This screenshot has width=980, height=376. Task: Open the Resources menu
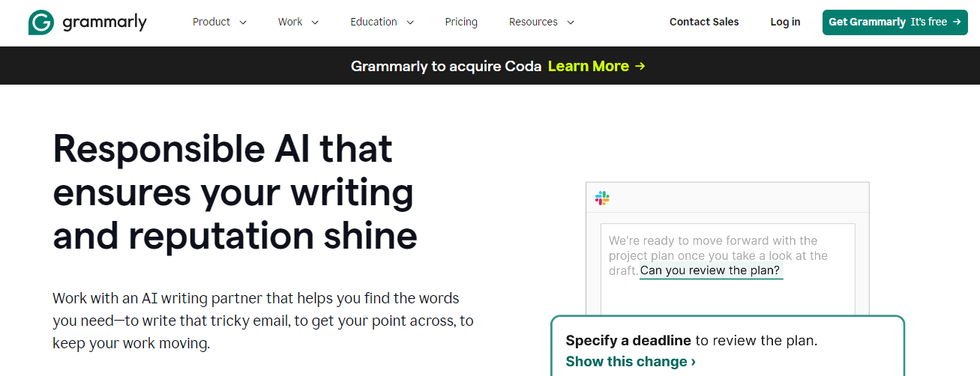pos(533,22)
